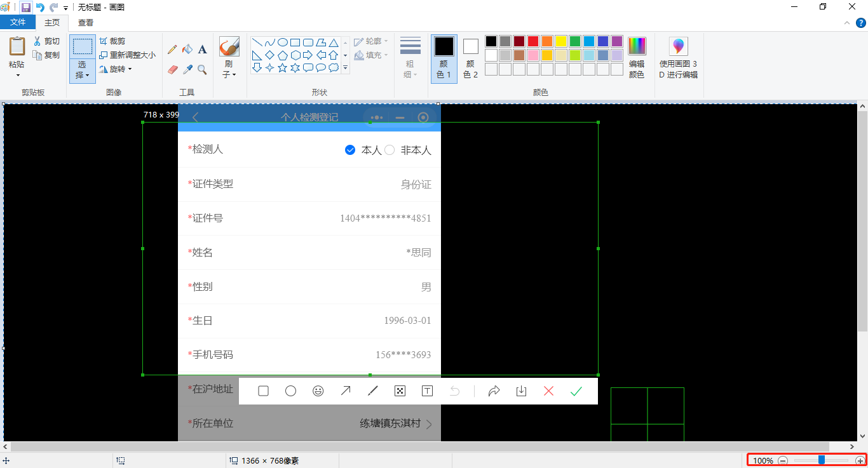Select the fill with color tool
This screenshot has width=868, height=468.
[x=187, y=49]
